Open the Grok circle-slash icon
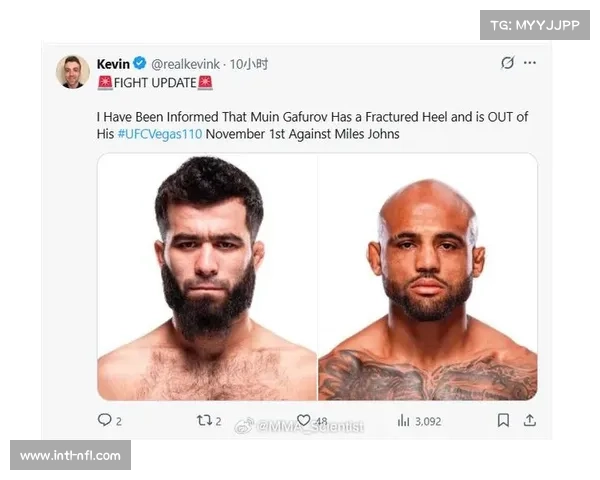The image size is (600, 480). pyautogui.click(x=507, y=62)
